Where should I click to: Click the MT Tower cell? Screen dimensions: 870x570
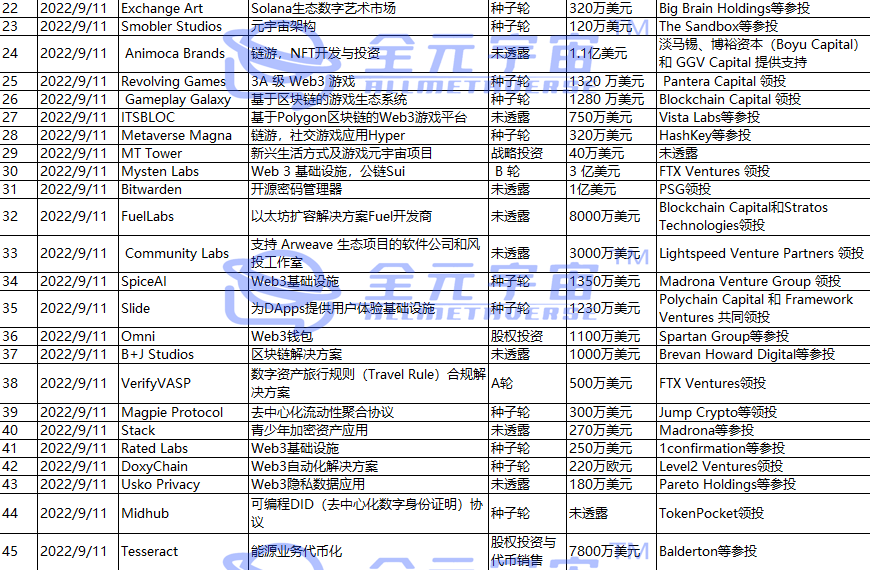tap(183, 154)
